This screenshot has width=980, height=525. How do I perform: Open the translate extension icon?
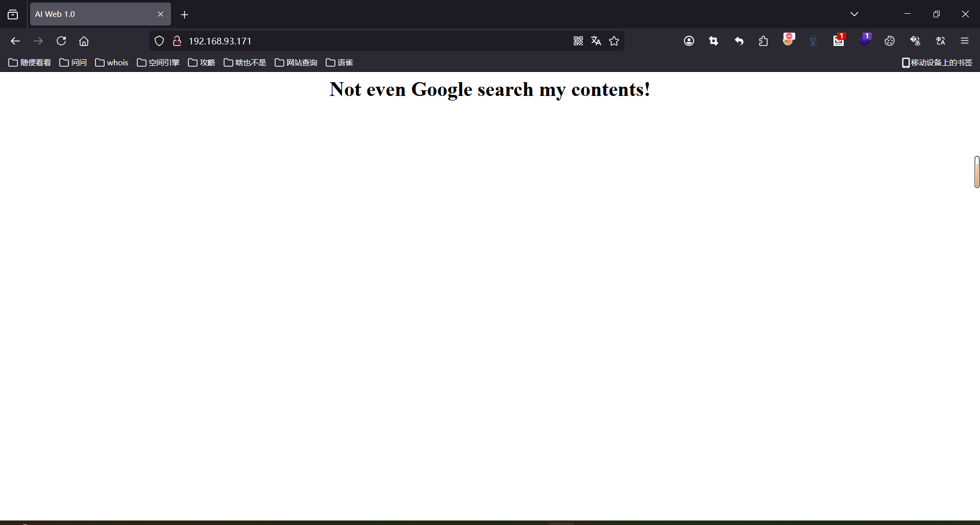941,41
